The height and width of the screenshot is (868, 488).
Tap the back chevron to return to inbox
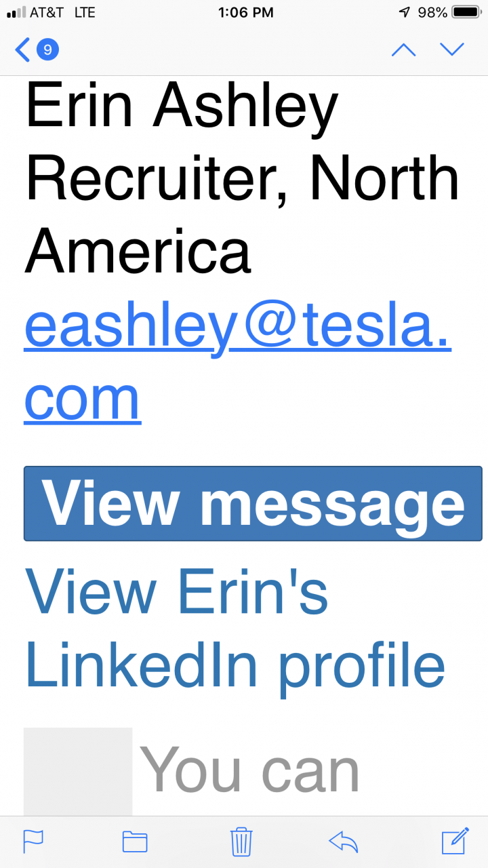coord(22,50)
